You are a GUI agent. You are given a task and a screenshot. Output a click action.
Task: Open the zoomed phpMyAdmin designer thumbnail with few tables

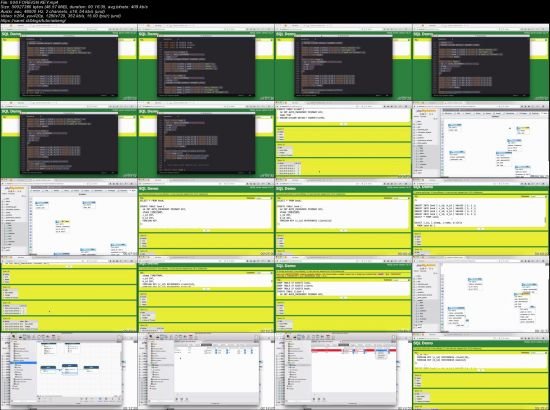[x=69, y=217]
